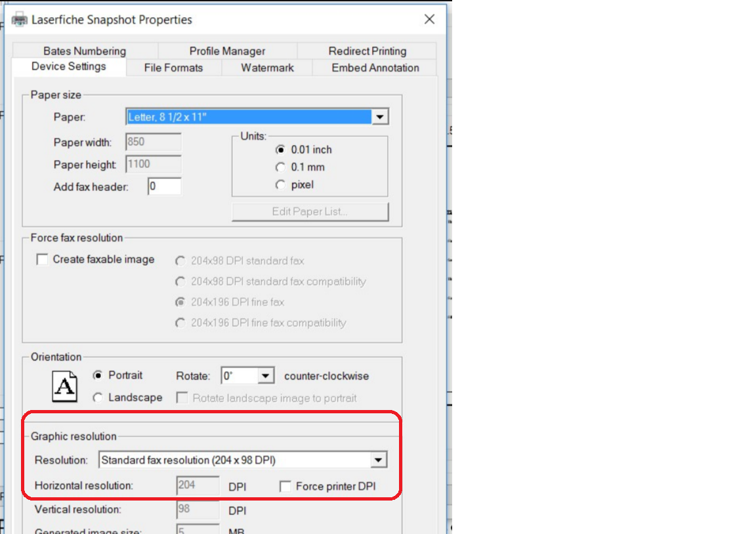The width and height of the screenshot is (756, 534).
Task: Click the Edit Paper List button
Action: (310, 212)
